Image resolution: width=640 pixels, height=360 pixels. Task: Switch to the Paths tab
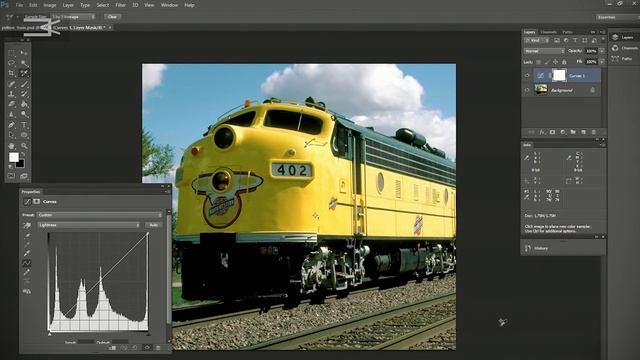click(x=567, y=32)
